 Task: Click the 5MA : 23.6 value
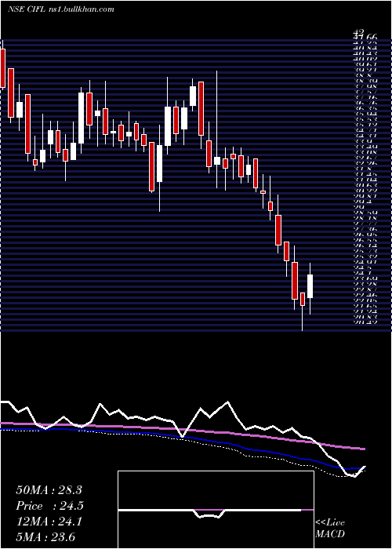click(46, 536)
